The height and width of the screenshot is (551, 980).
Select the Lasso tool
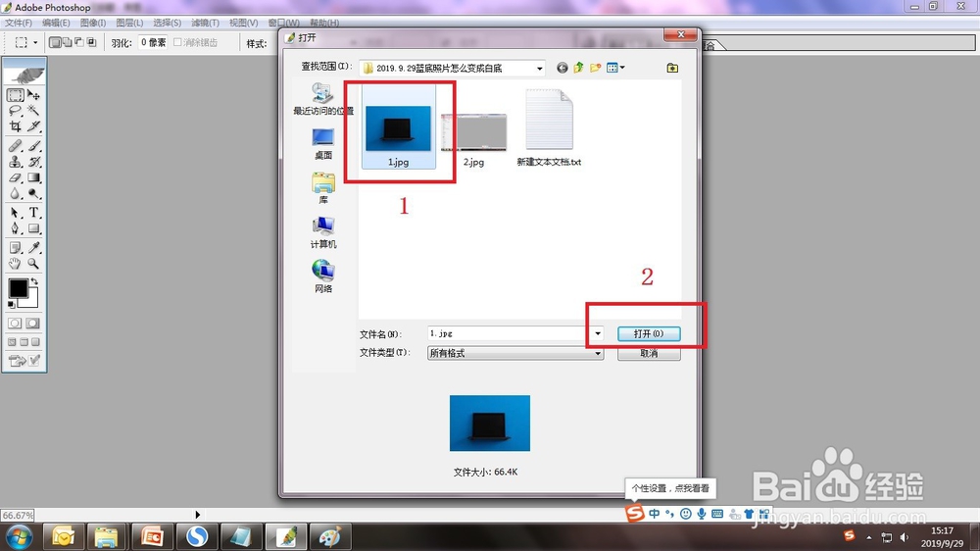[x=16, y=111]
